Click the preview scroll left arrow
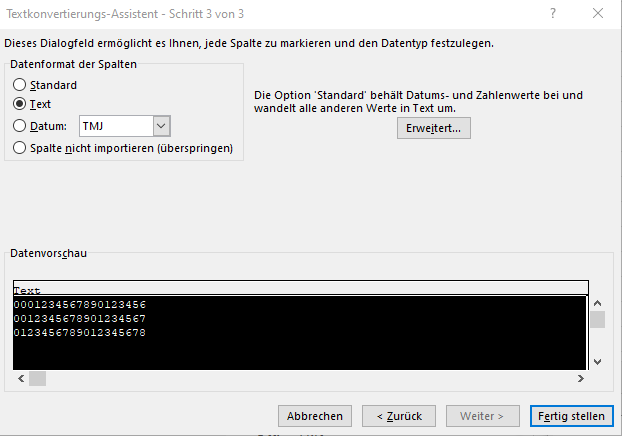 click(21, 378)
